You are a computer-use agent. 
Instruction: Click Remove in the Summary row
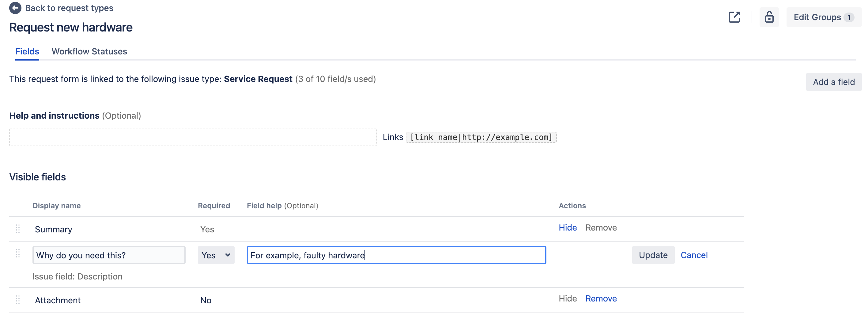coord(601,227)
